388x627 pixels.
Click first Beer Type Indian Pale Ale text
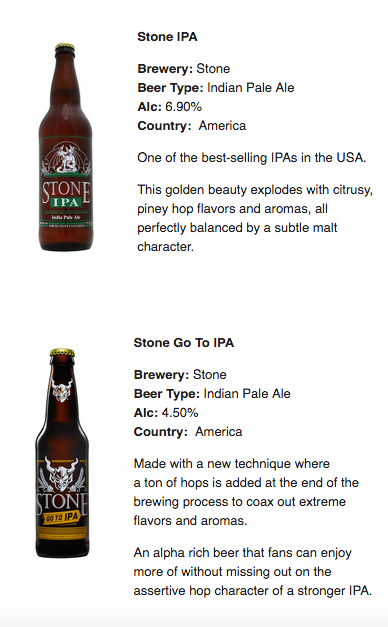[x=216, y=88]
